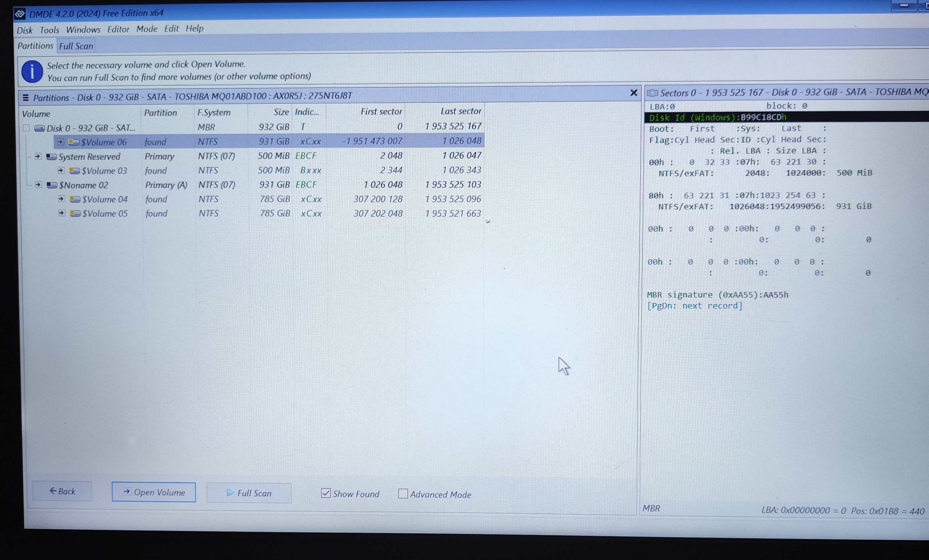Click the $Volume 05 volume icon

[75, 213]
